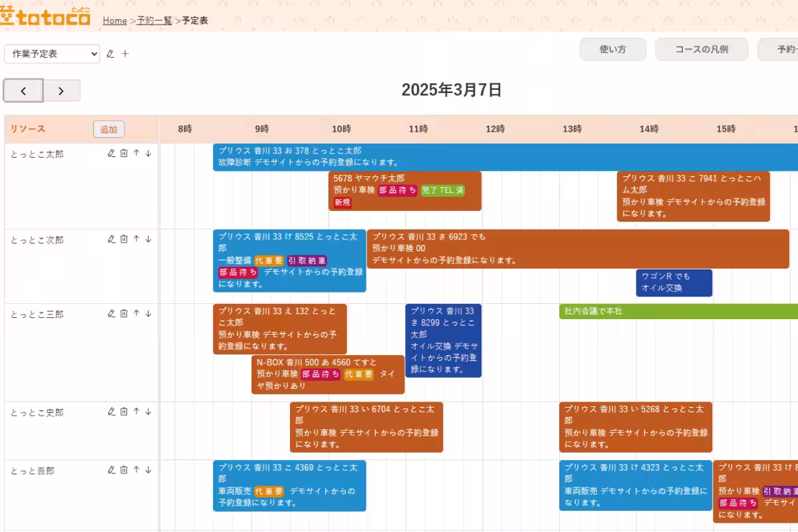Screen dimensions: 798x532
Task: Open the 作業予定表 dropdown selector
Action: (x=52, y=54)
